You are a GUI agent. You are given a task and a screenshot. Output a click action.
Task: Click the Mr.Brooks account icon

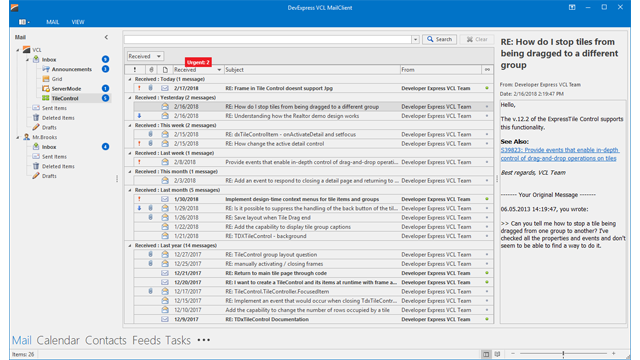pos(27,137)
